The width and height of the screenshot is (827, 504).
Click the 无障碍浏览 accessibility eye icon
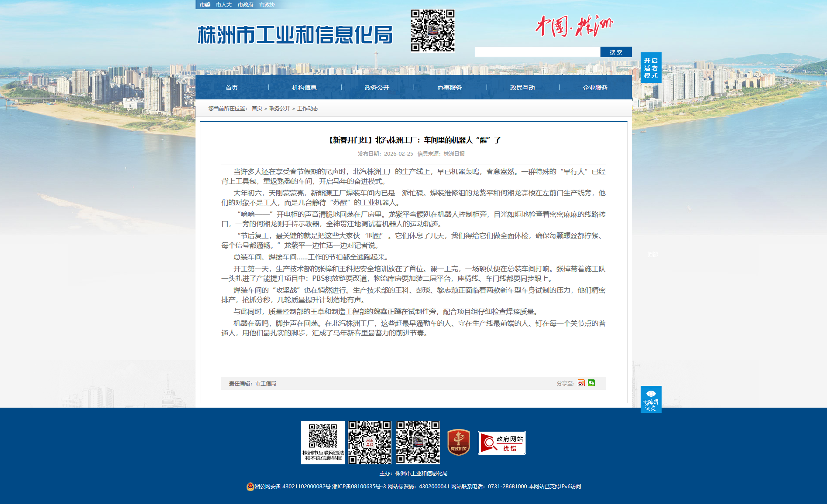click(651, 399)
